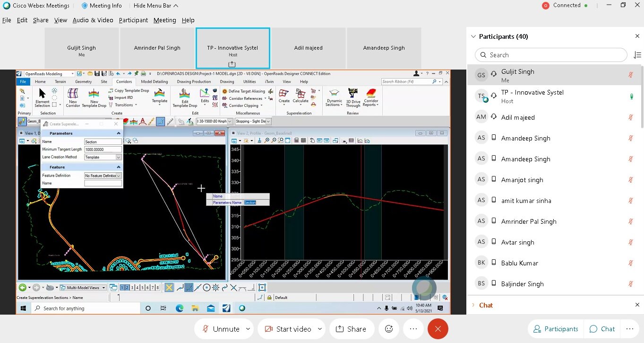Click Copy Template Drop in the ribbon
The width and height of the screenshot is (644, 343).
tap(129, 91)
